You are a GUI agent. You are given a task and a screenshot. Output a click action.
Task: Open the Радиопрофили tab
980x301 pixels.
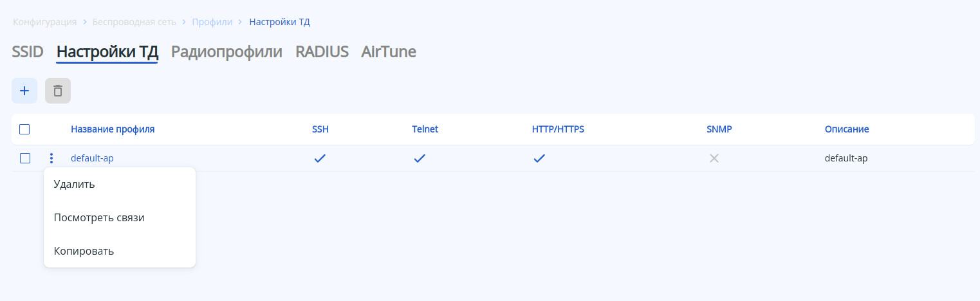[227, 52]
